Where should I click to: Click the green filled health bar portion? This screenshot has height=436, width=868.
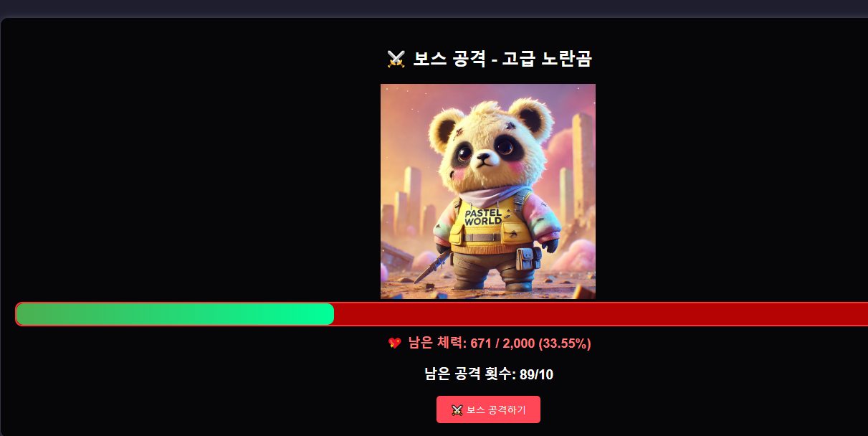(175, 314)
